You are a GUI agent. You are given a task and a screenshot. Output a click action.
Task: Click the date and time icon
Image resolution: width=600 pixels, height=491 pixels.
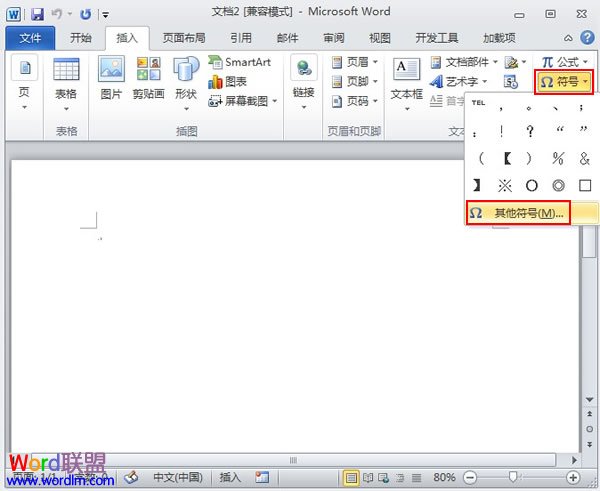point(511,82)
